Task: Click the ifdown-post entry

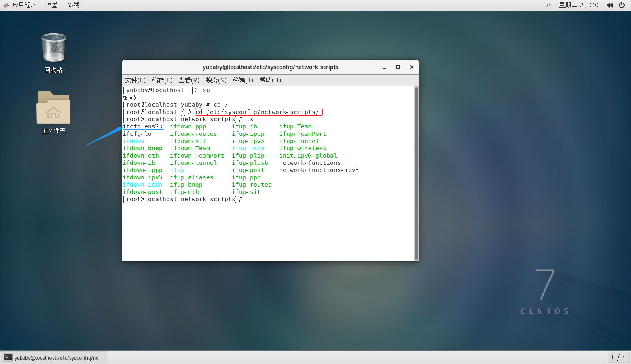Action: 142,192
